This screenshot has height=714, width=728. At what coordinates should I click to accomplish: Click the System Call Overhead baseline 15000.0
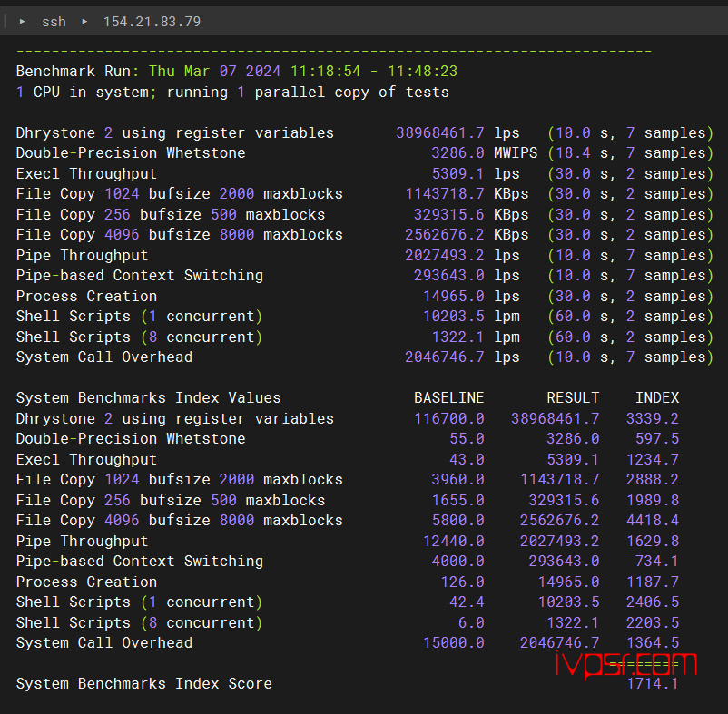[454, 643]
